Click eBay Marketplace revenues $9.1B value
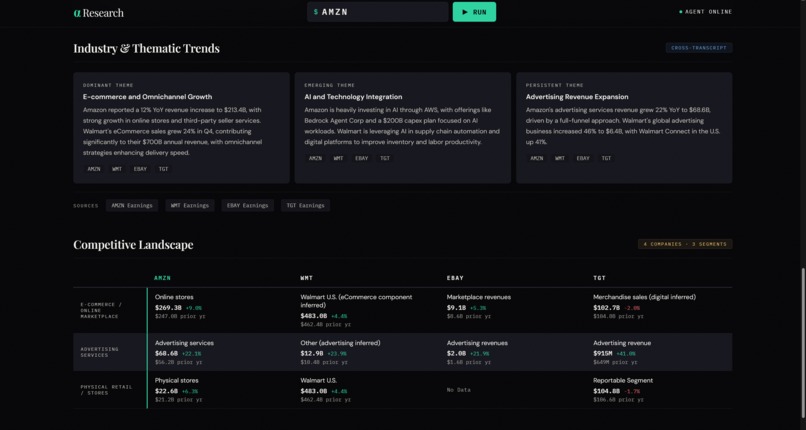Viewport: 806px width, 430px height. pyautogui.click(x=456, y=308)
